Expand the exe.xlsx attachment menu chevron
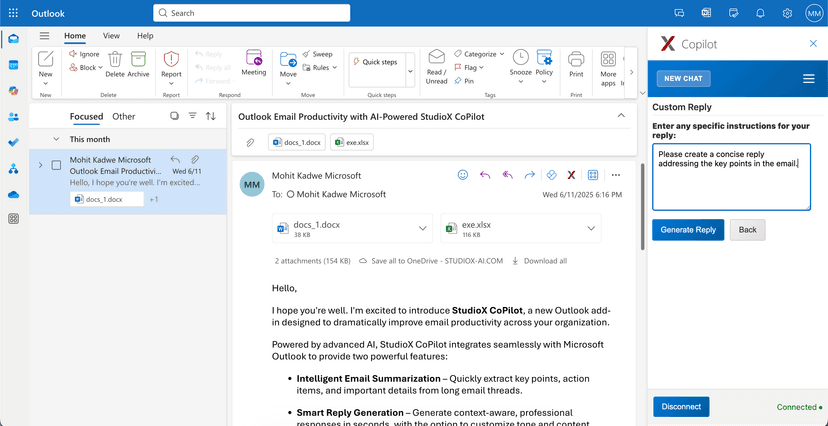The image size is (828, 426). tap(591, 229)
